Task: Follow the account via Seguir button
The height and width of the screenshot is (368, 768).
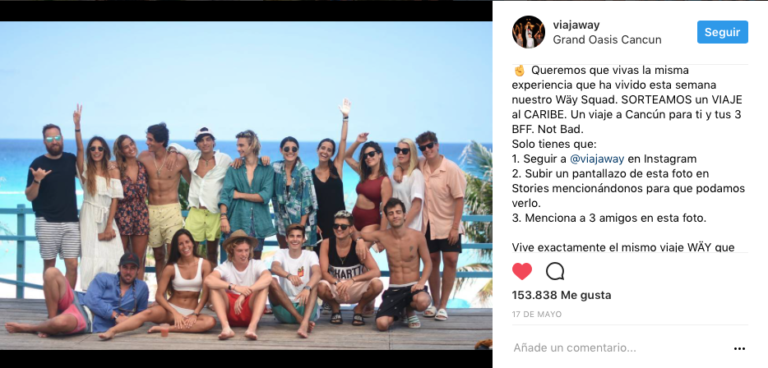Action: coord(722,32)
